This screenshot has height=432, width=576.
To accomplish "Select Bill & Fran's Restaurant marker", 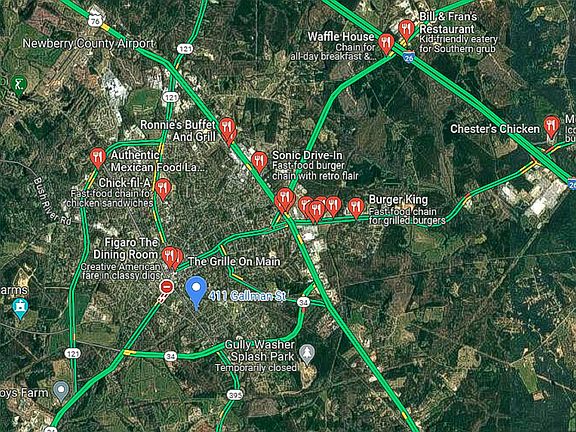I will (x=406, y=30).
